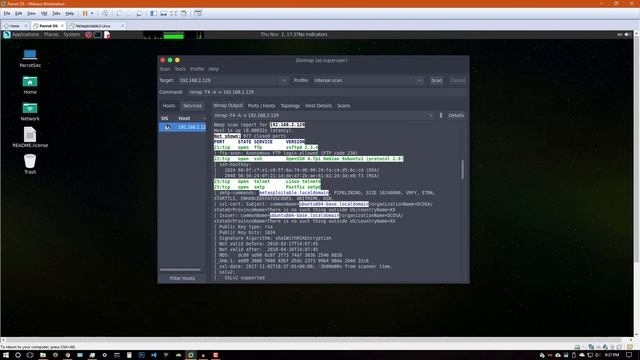Open the Network desktop icon
Viewport: 640px width, 360px height.
tap(30, 111)
